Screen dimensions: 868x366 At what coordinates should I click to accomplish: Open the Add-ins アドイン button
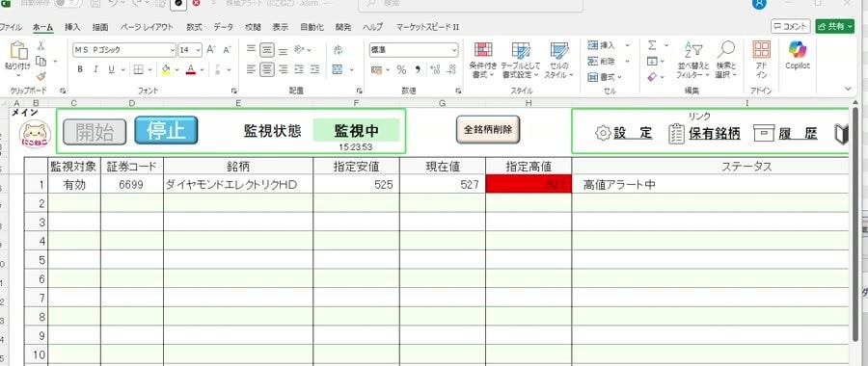pos(762,61)
